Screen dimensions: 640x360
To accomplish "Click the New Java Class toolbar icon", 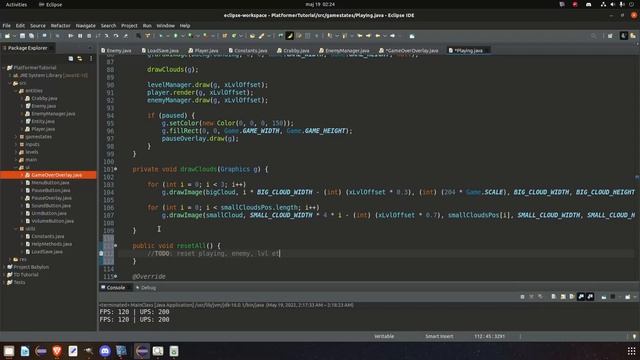I will [234, 36].
